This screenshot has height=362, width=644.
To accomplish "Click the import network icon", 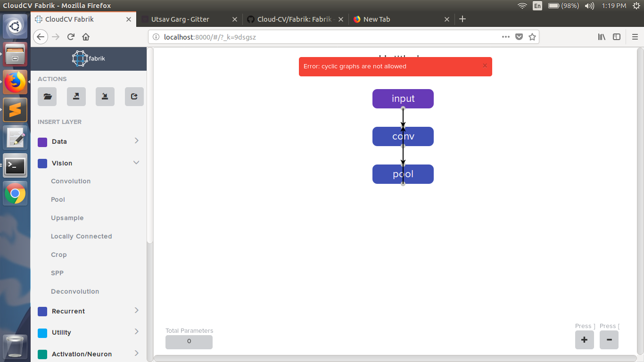I will 105,96.
